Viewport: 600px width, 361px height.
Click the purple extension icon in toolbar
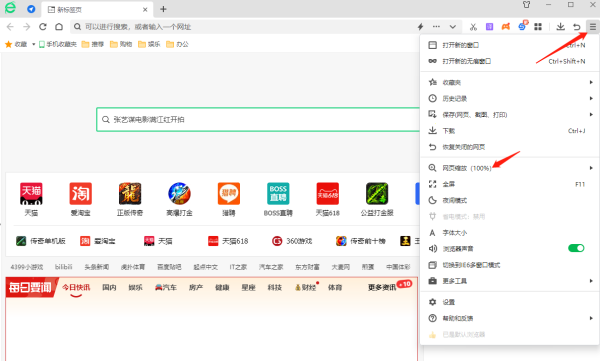click(x=489, y=26)
